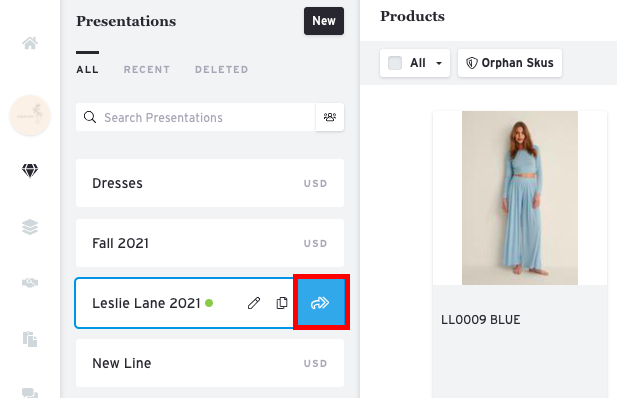This screenshot has width=617, height=398.
Task: Focus the Search Presentations field
Action: [x=196, y=117]
